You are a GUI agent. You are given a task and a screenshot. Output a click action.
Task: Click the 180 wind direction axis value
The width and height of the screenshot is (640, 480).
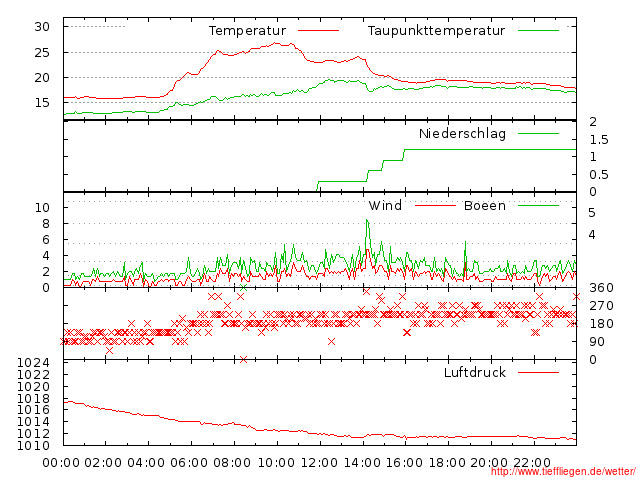click(x=601, y=324)
